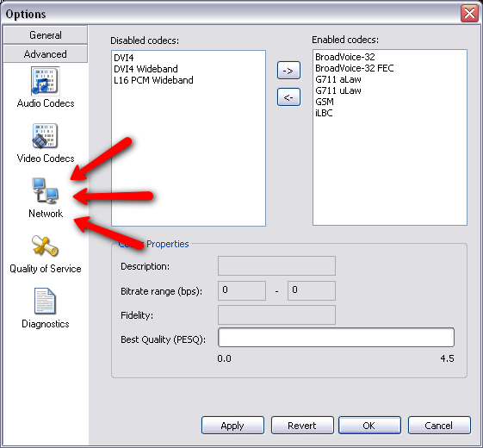
Task: Select L16 PCM Wideband codec
Action: (x=153, y=80)
